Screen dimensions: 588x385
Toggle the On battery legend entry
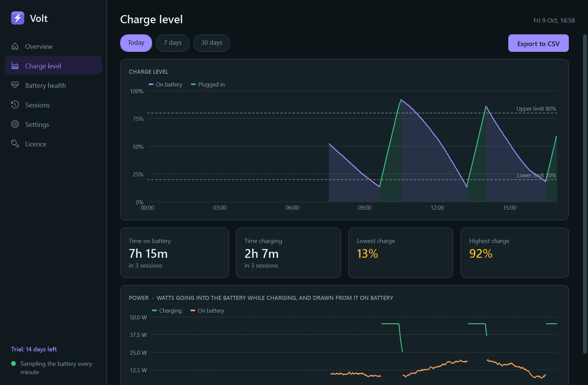coord(166,84)
